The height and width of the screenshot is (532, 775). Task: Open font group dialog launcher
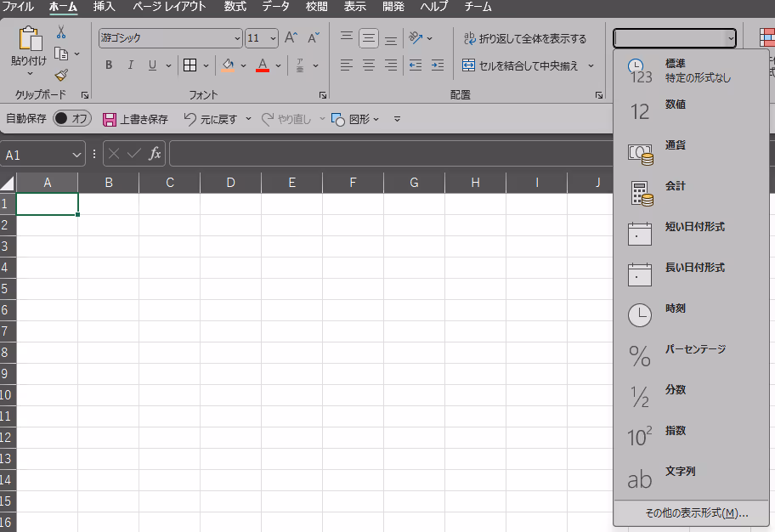(x=323, y=95)
